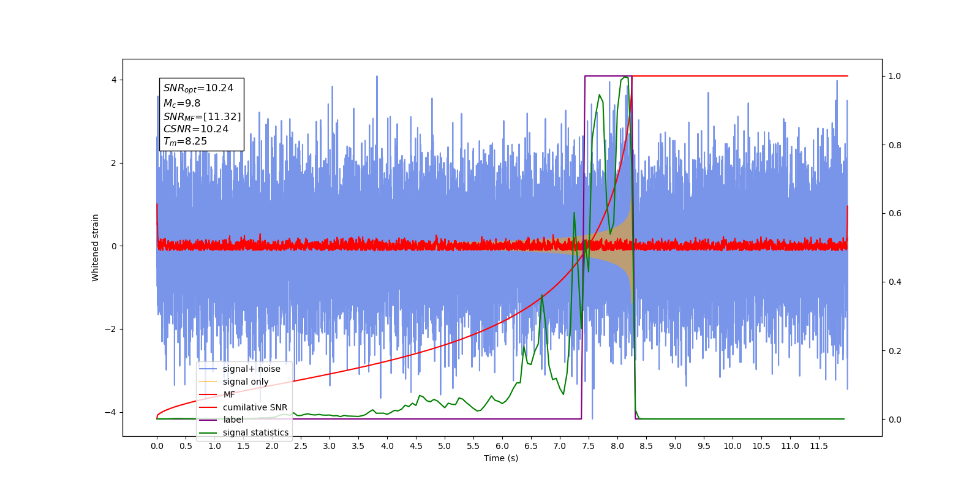Click the CSNR=10.24 annotation line
980x490 pixels.
196,129
